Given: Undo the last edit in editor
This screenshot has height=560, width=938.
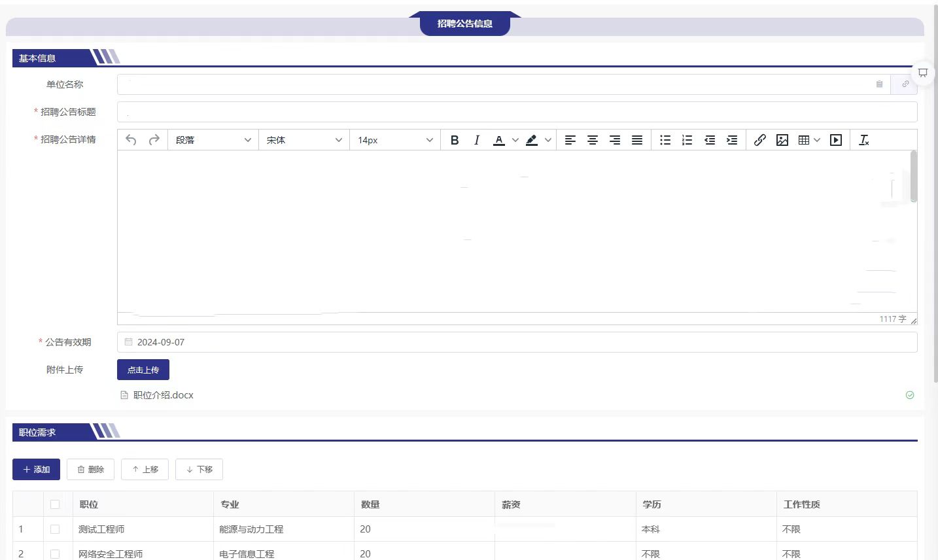Looking at the screenshot, I should [x=131, y=140].
